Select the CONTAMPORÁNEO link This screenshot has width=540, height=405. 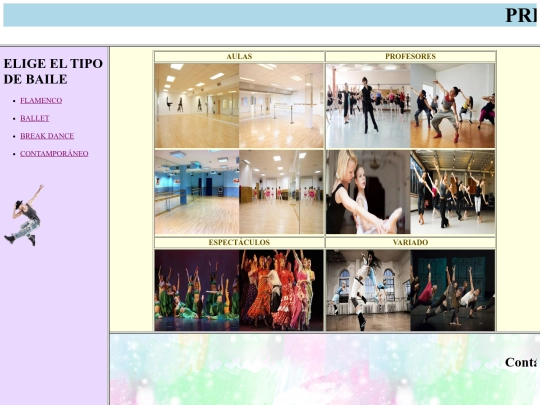pos(54,154)
